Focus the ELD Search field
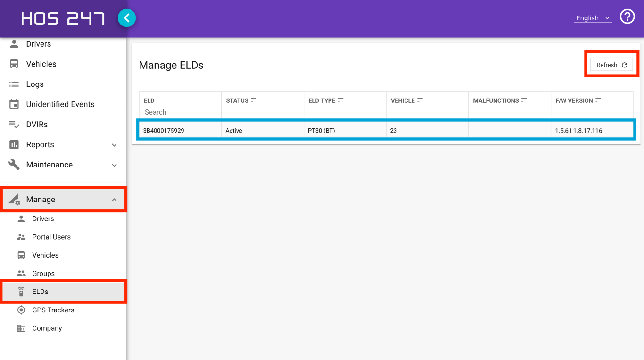644x360 pixels. click(x=180, y=112)
